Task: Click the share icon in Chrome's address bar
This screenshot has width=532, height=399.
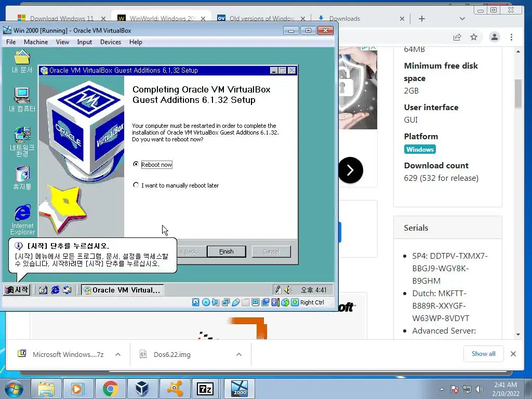Action: pyautogui.click(x=457, y=37)
